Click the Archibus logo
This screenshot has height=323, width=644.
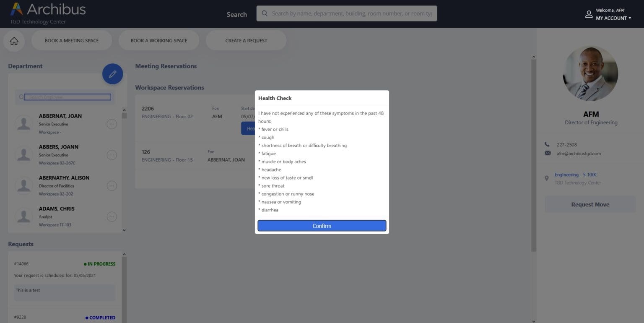tap(47, 9)
